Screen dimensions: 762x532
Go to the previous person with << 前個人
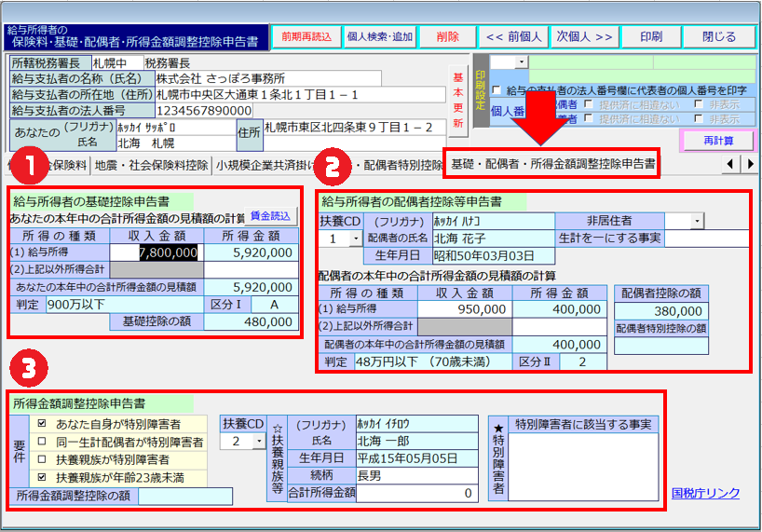pyautogui.click(x=512, y=37)
